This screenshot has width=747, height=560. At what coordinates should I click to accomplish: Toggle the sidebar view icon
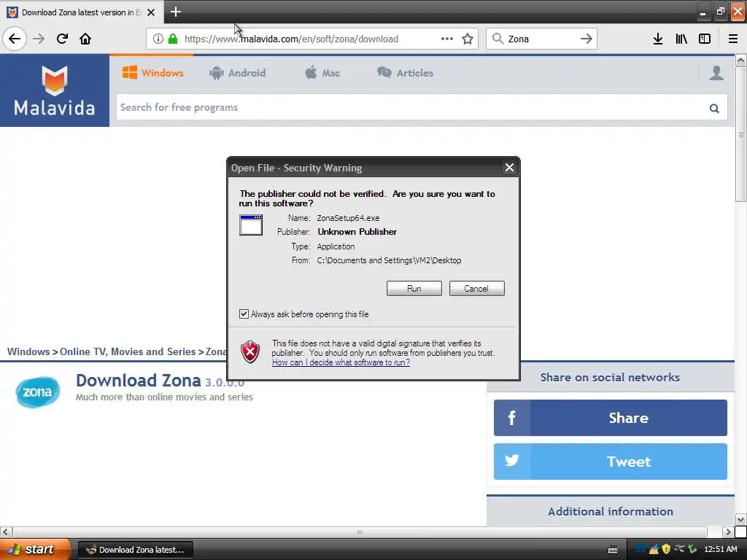(x=705, y=39)
